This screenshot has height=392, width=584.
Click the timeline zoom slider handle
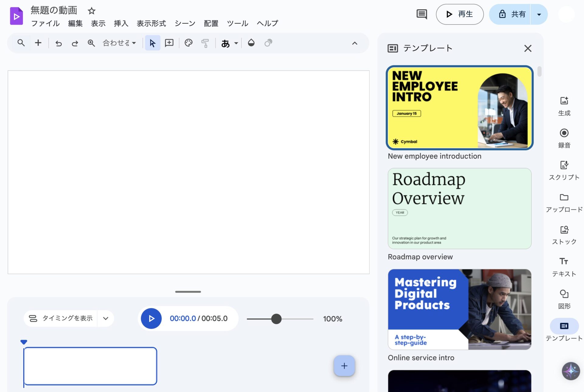[x=276, y=319]
